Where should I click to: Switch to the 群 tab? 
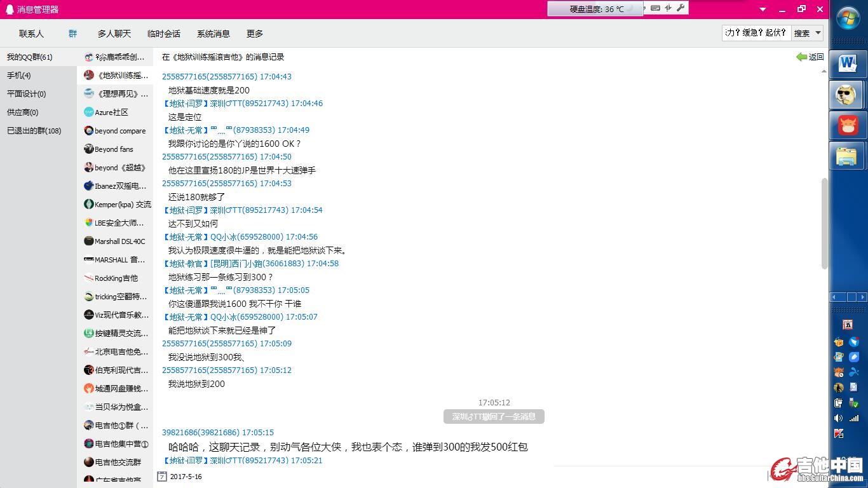[73, 34]
